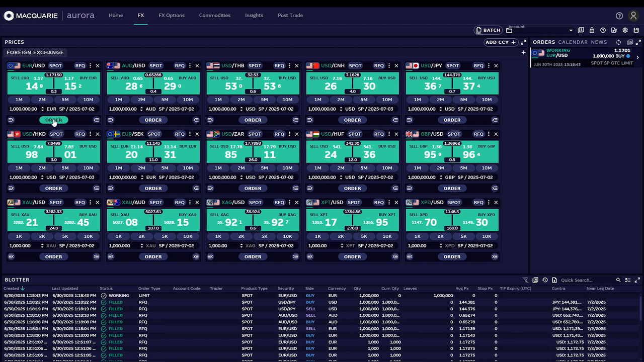This screenshot has height=362, width=644.
Task: Clear blotter filters with the funnel icon
Action: point(526,280)
